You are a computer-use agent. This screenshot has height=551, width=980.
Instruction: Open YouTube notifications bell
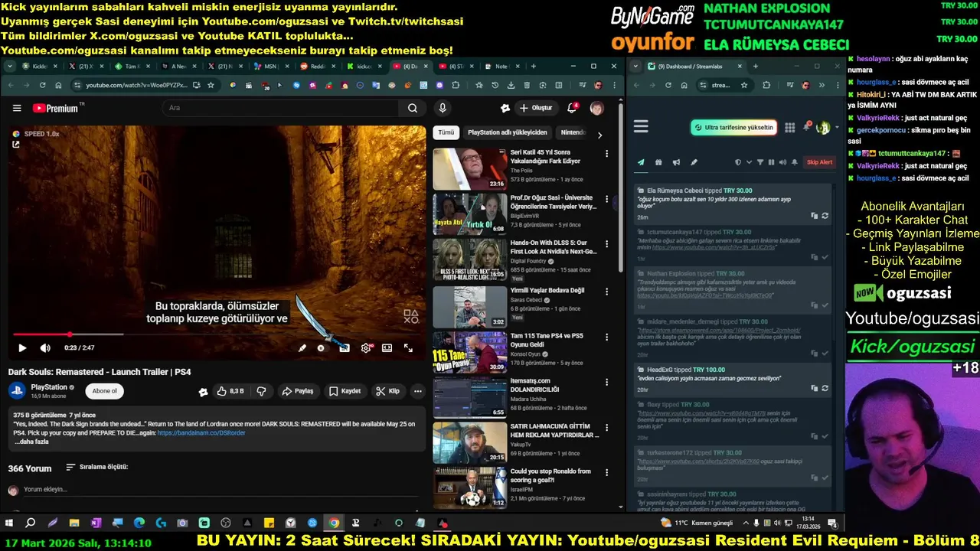click(572, 108)
